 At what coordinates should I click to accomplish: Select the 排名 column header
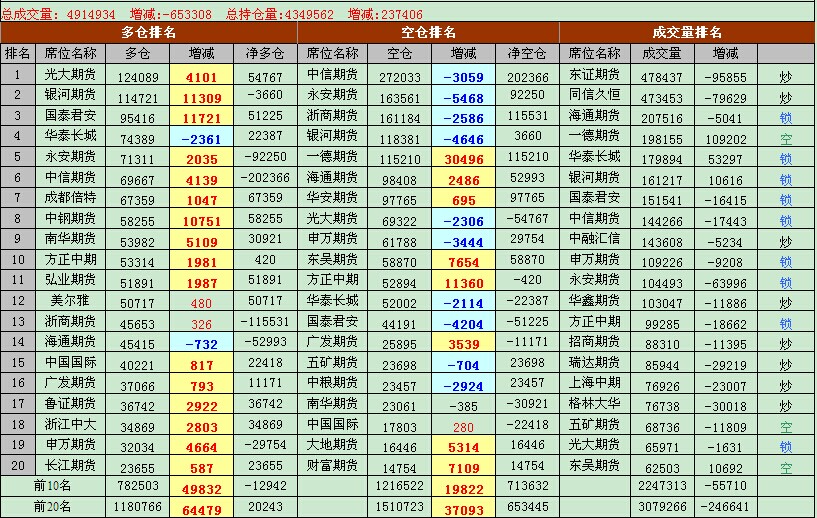[18, 53]
